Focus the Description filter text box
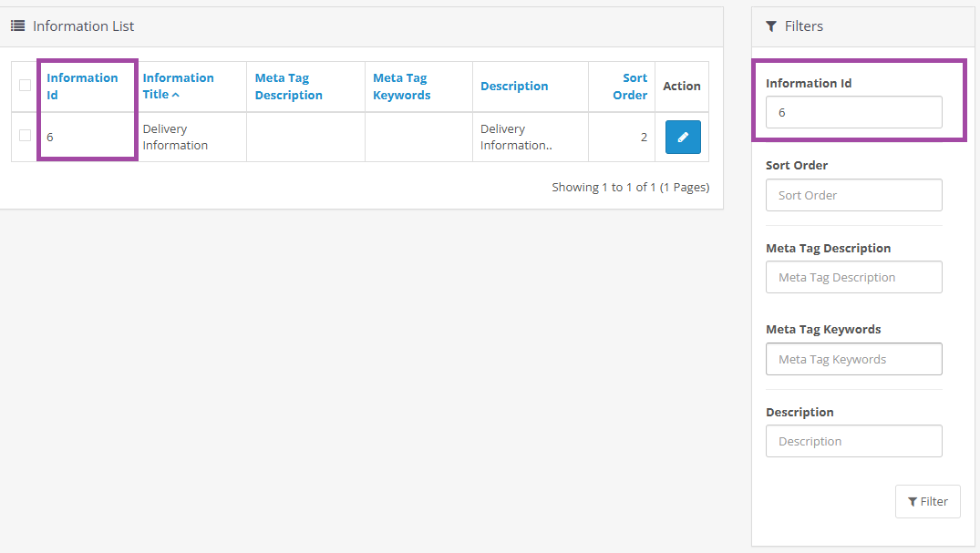The height and width of the screenshot is (553, 980). 853,441
